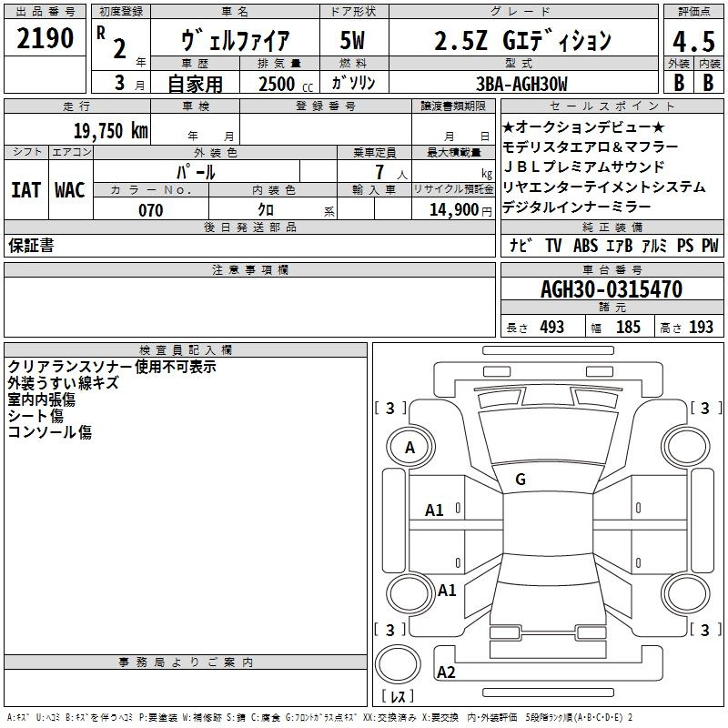Click the G mark on the windshield
Image resolution: width=728 pixels, height=728 pixels.
tap(520, 480)
